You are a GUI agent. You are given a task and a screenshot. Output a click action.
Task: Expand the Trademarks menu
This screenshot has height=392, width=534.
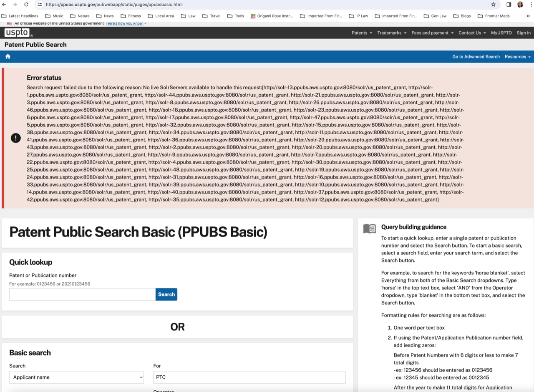[x=392, y=33]
